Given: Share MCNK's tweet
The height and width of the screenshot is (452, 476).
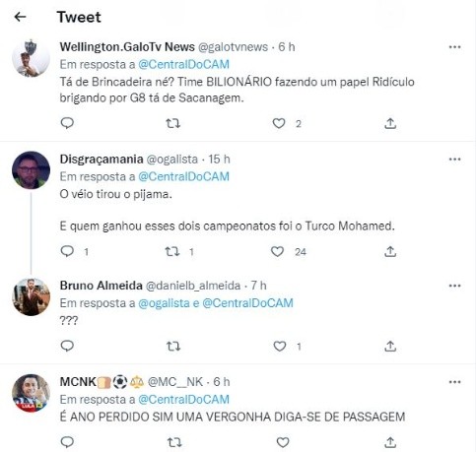Looking at the screenshot, I should coord(390,442).
